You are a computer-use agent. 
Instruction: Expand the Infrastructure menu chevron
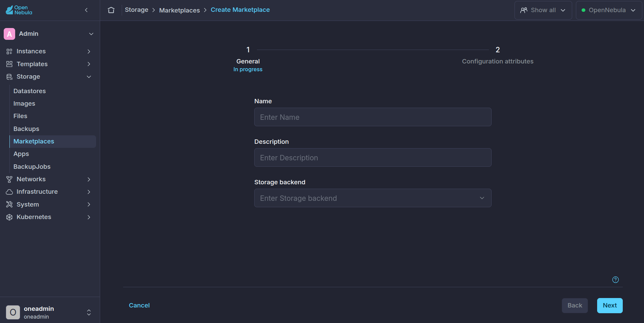coord(89,192)
